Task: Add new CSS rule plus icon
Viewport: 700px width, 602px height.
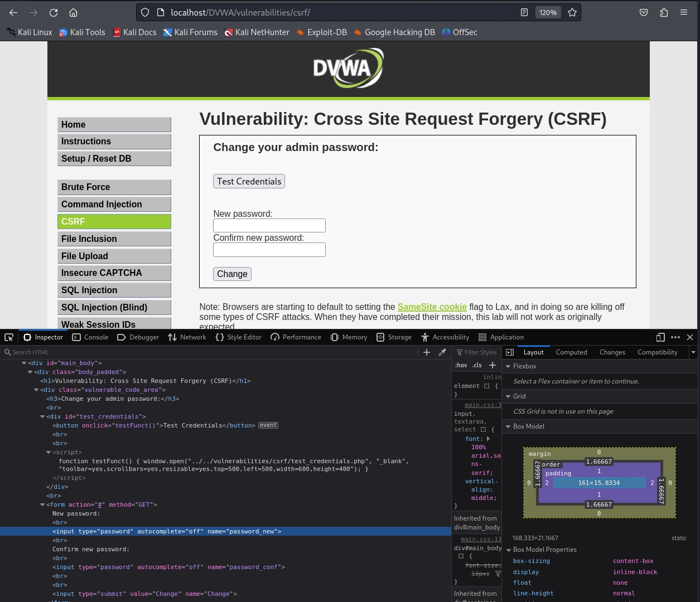Action: click(493, 365)
